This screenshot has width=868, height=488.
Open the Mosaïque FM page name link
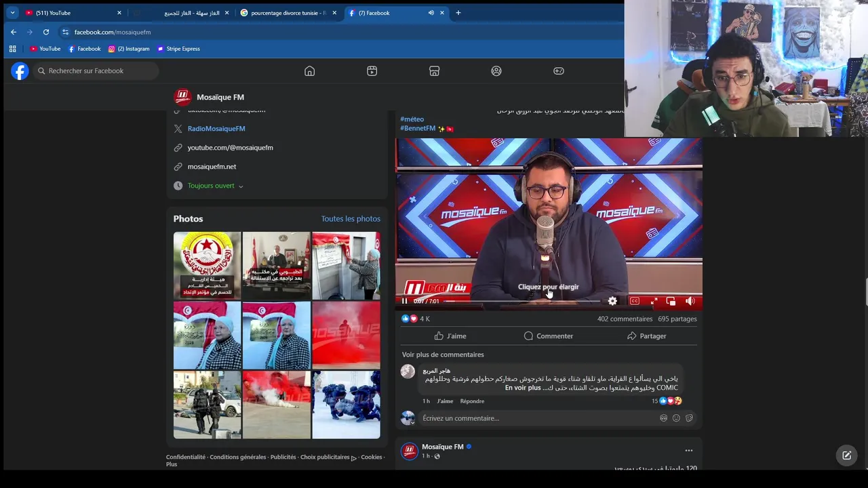tap(220, 97)
